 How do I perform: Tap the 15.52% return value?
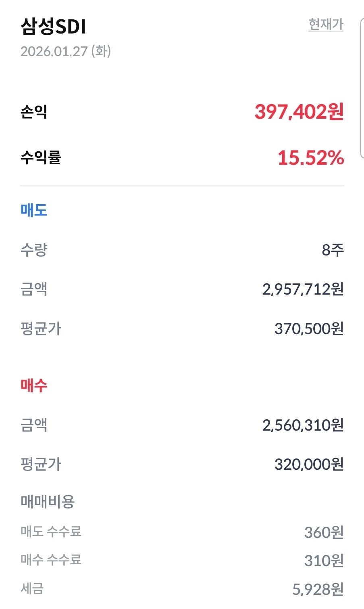[310, 157]
